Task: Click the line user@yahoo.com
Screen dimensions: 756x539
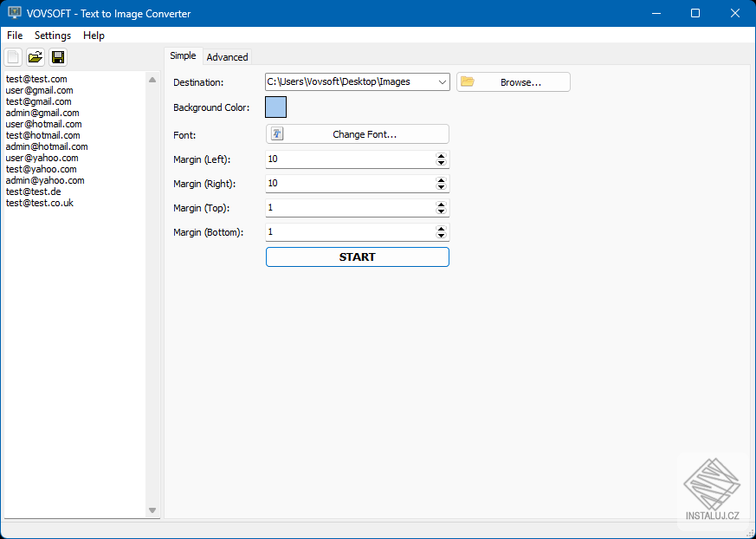Action: [x=42, y=158]
